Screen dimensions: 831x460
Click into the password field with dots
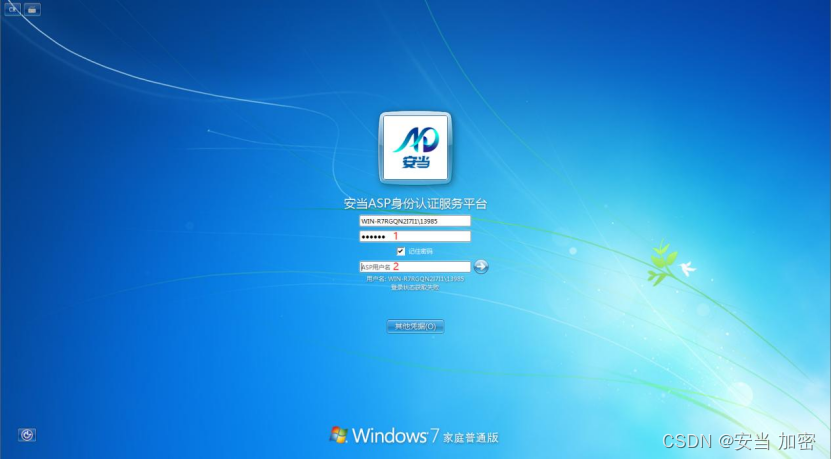point(415,236)
